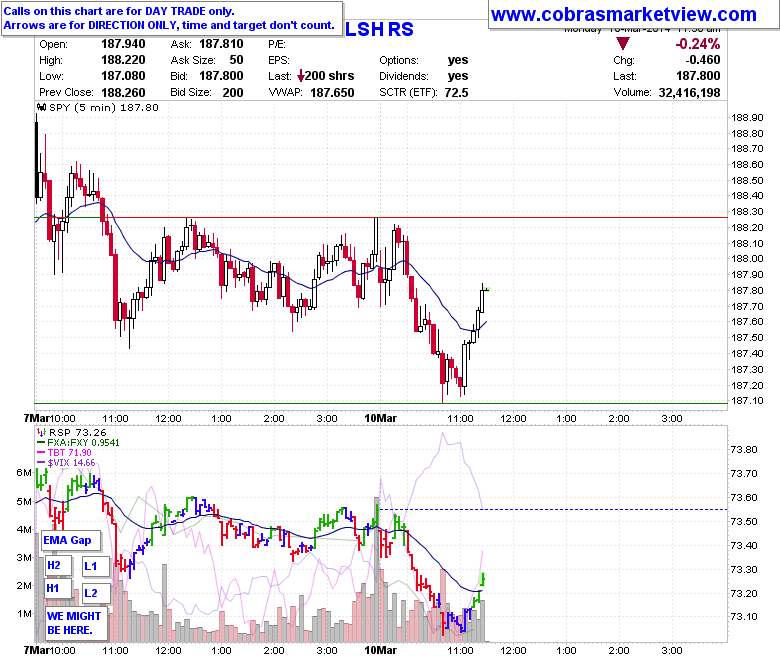Click the RSP legend bar icon
The image size is (780, 659).
coord(41,432)
